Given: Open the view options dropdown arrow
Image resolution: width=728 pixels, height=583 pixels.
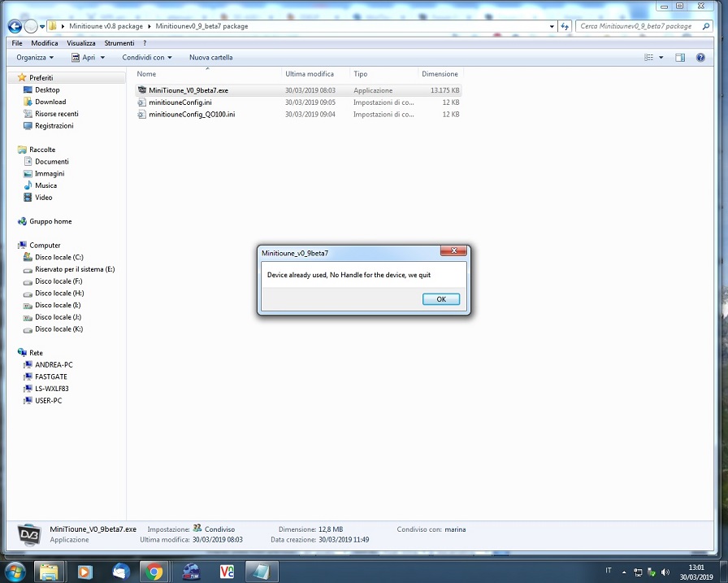Looking at the screenshot, I should point(661,58).
